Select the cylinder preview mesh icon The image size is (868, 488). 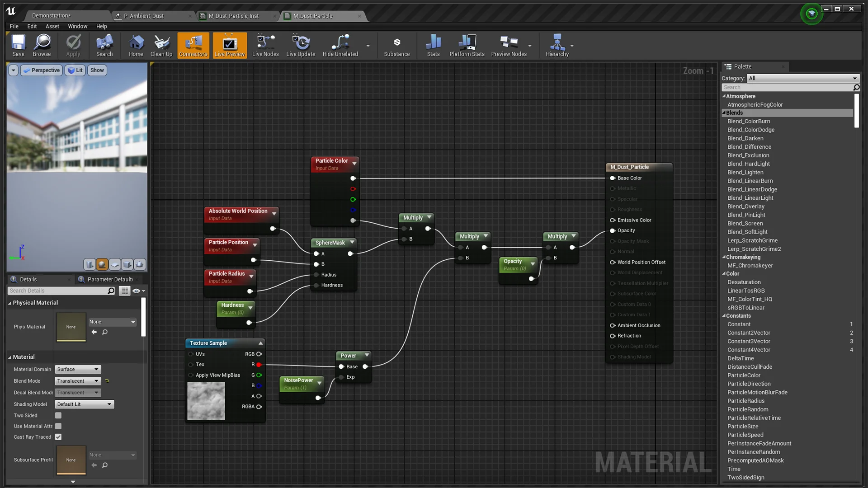[x=90, y=264]
